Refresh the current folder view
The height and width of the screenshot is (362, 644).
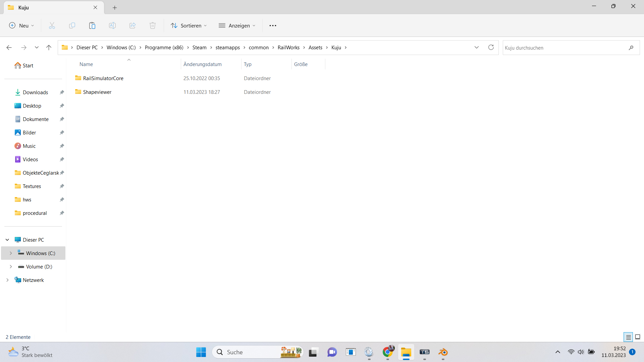tap(491, 47)
